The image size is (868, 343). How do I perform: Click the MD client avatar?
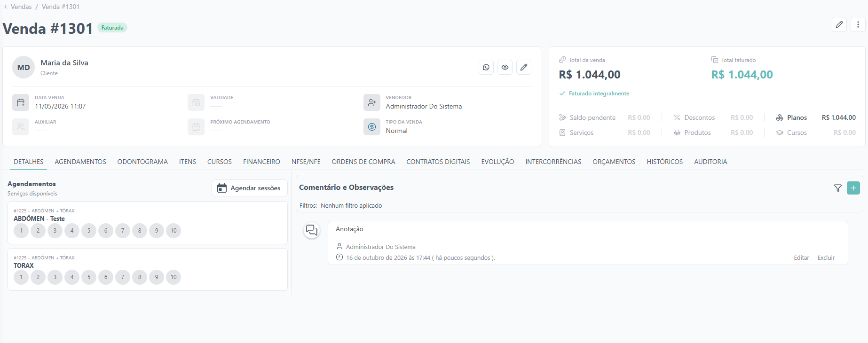point(24,67)
